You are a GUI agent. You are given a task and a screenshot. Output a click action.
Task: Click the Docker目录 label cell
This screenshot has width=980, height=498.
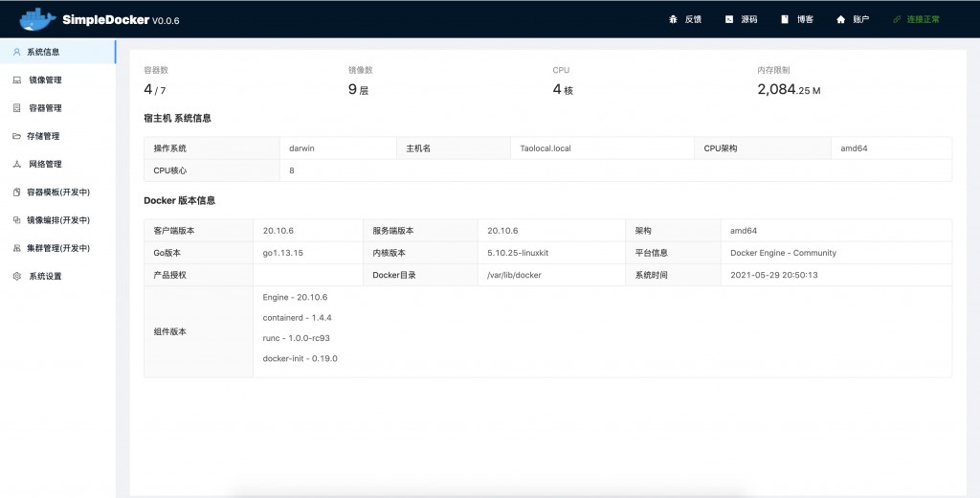[421, 275]
